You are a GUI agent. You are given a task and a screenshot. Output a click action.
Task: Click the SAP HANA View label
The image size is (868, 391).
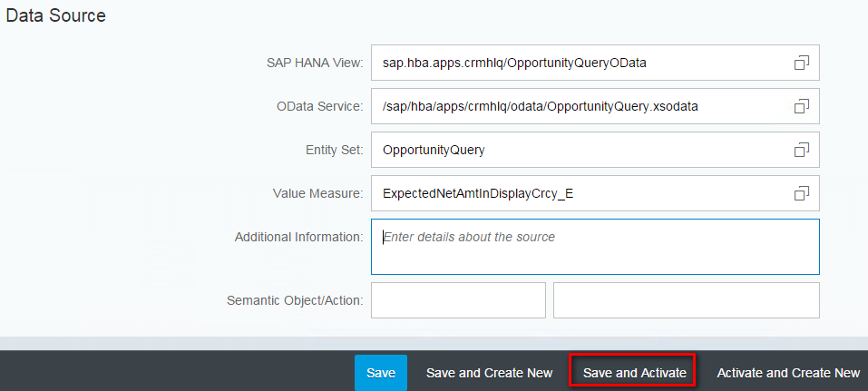click(x=315, y=64)
